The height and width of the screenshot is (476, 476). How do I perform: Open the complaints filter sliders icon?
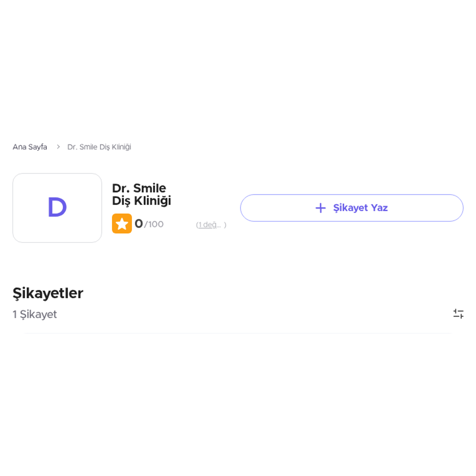coord(459,314)
